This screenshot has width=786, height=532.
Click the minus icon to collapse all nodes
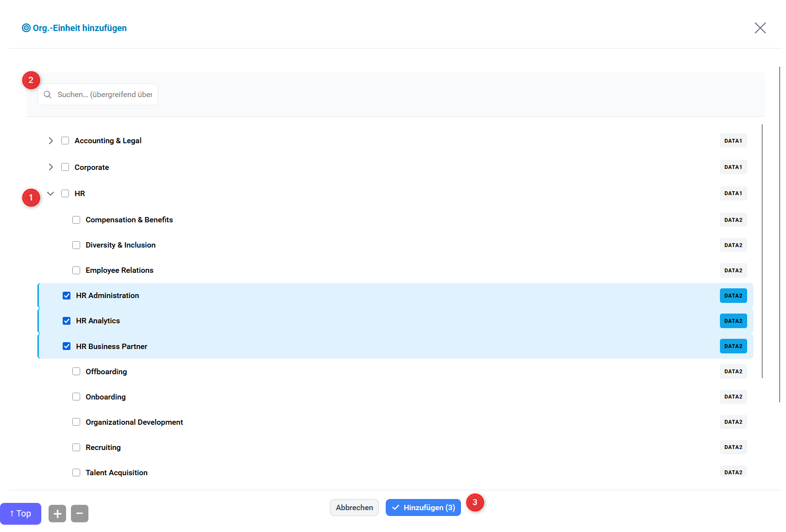coord(80,514)
